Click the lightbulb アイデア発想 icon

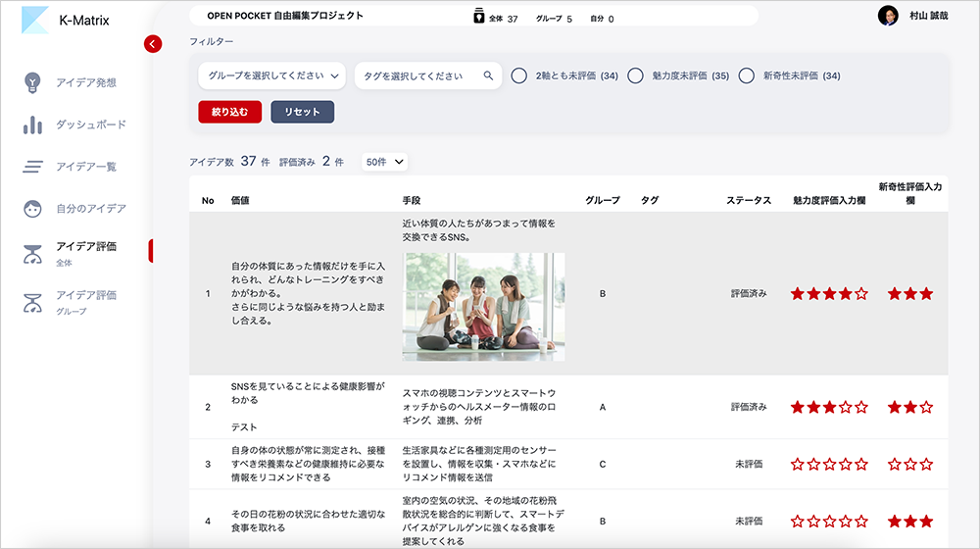[33, 83]
